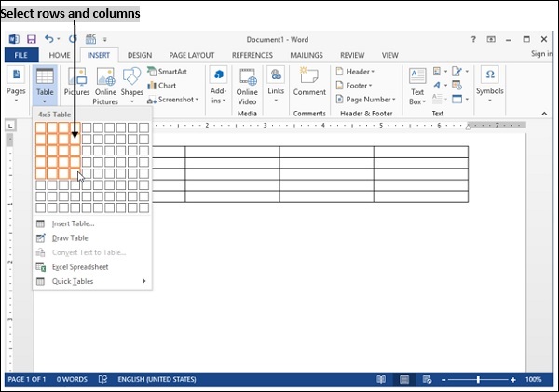Image resolution: width=559 pixels, height=392 pixels.
Task: Click the zoom slider in status bar
Action: [478, 380]
